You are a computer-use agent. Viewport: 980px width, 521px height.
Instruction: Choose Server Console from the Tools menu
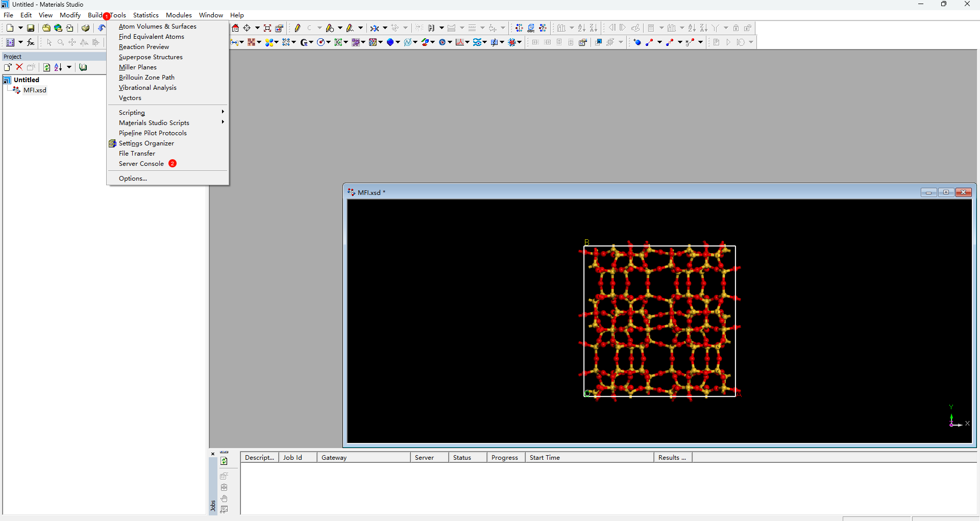[141, 164]
